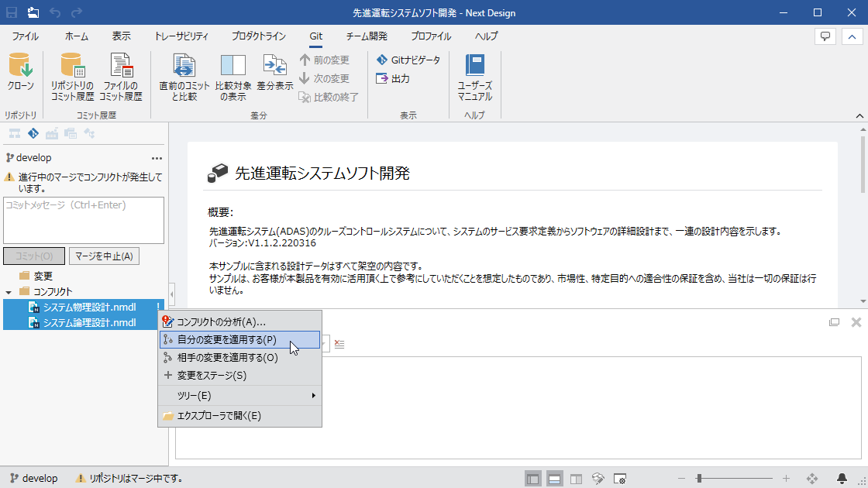Click the マージを中止(A) button
Viewport: 868px width, 488px height.
coord(104,256)
